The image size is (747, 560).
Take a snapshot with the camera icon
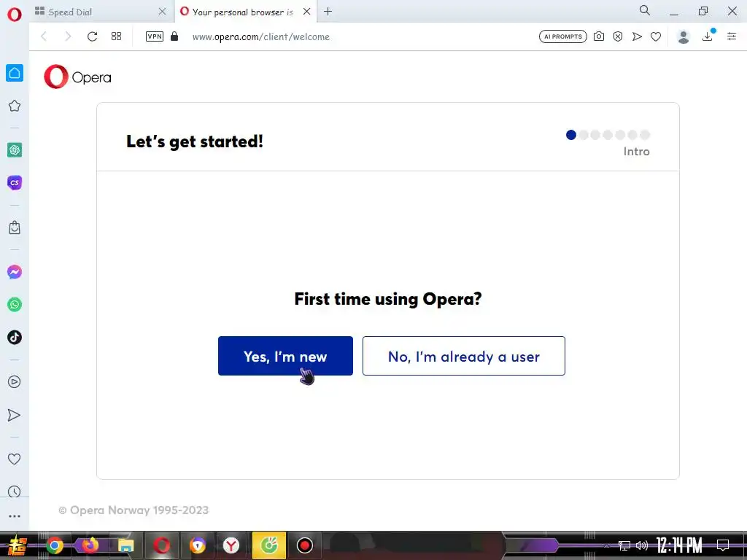[x=599, y=36]
